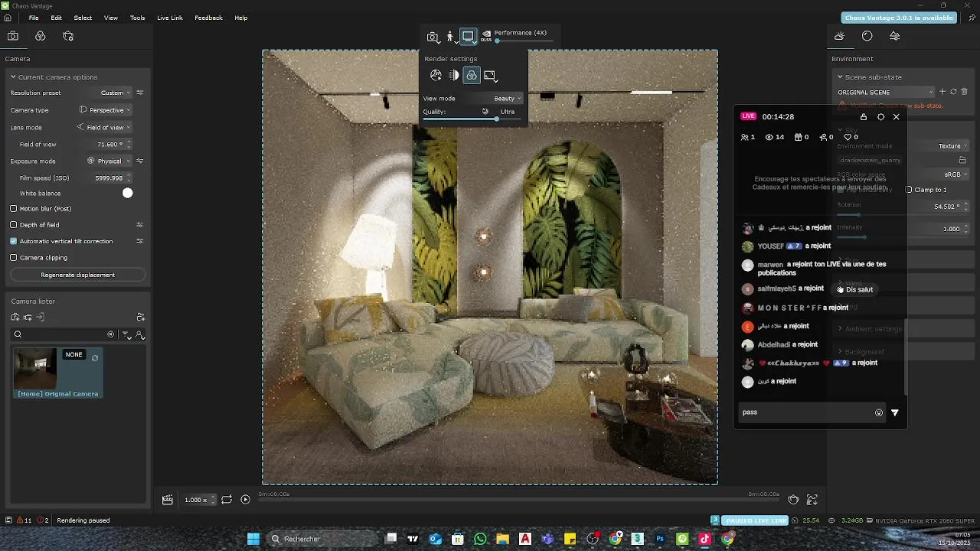The height and width of the screenshot is (551, 980).
Task: Open the camera tab icon in left panel
Action: [13, 36]
